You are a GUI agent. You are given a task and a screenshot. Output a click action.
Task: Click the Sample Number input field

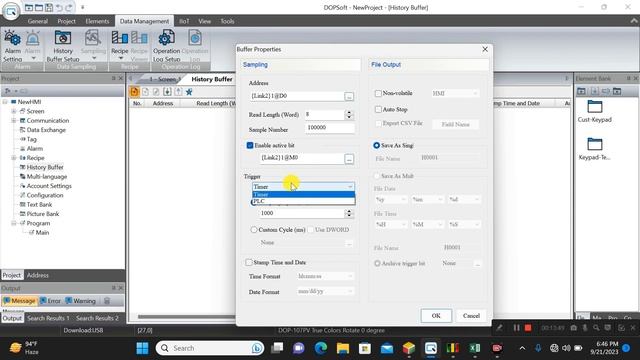[x=329, y=128]
